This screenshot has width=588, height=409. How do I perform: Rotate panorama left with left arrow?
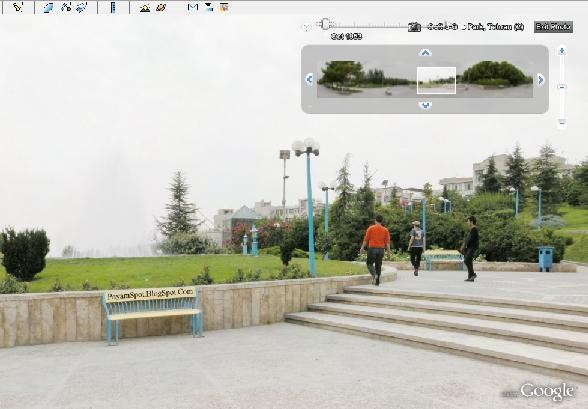point(309,79)
